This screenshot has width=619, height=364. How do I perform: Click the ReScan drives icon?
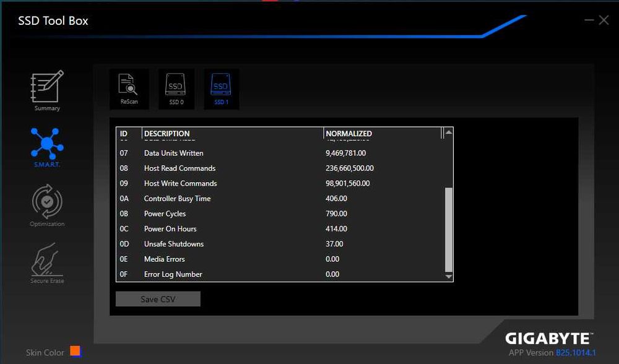pos(129,89)
